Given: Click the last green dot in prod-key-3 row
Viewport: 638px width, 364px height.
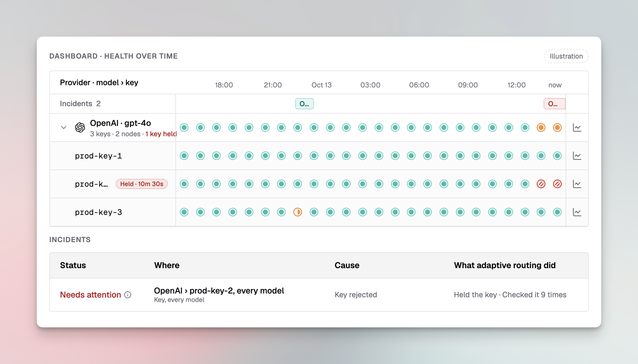Looking at the screenshot, I should (557, 212).
